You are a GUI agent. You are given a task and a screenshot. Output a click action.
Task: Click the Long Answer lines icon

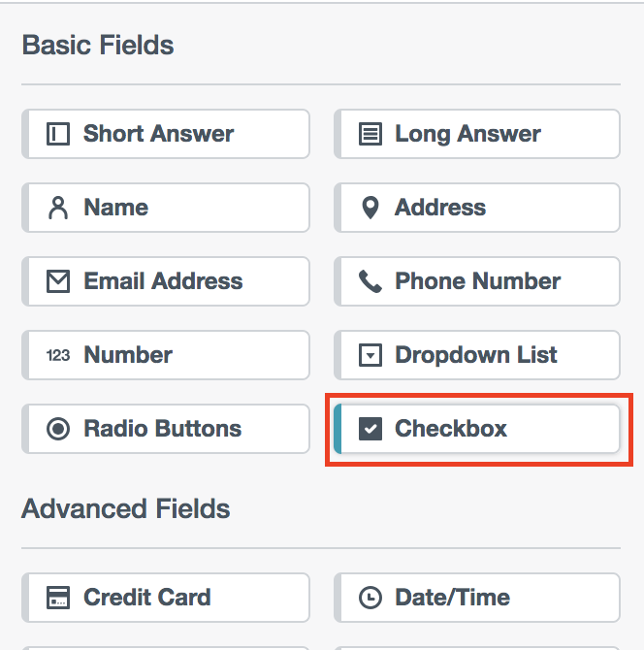click(x=370, y=134)
